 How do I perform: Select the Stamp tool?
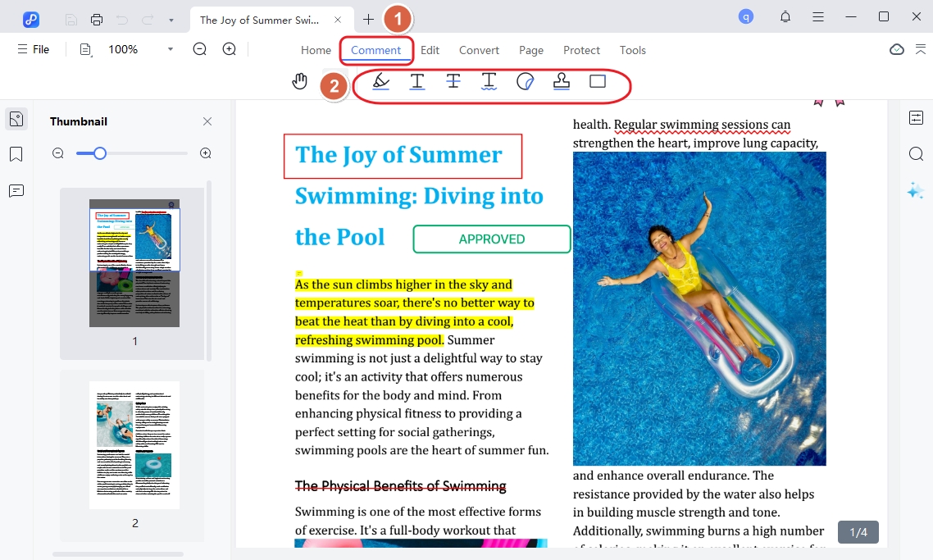click(562, 81)
